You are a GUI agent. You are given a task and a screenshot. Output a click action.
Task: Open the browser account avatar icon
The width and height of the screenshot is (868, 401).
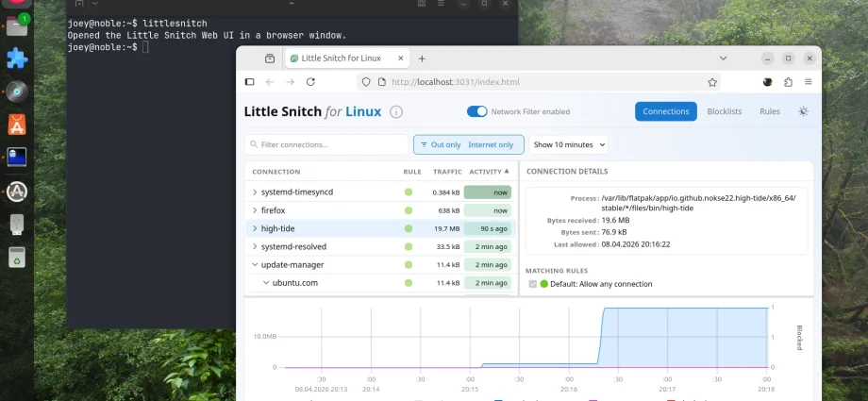pos(767,82)
